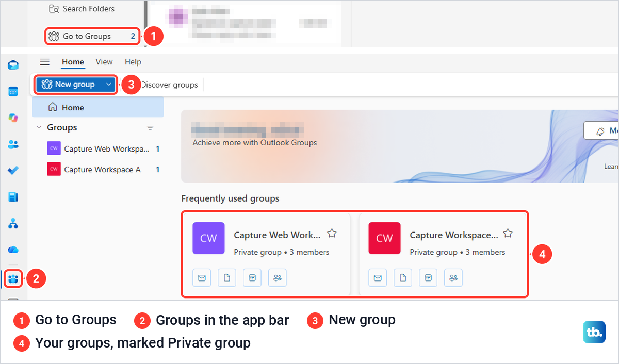The image size is (619, 364).
Task: Click the New group button
Action: [x=69, y=85]
